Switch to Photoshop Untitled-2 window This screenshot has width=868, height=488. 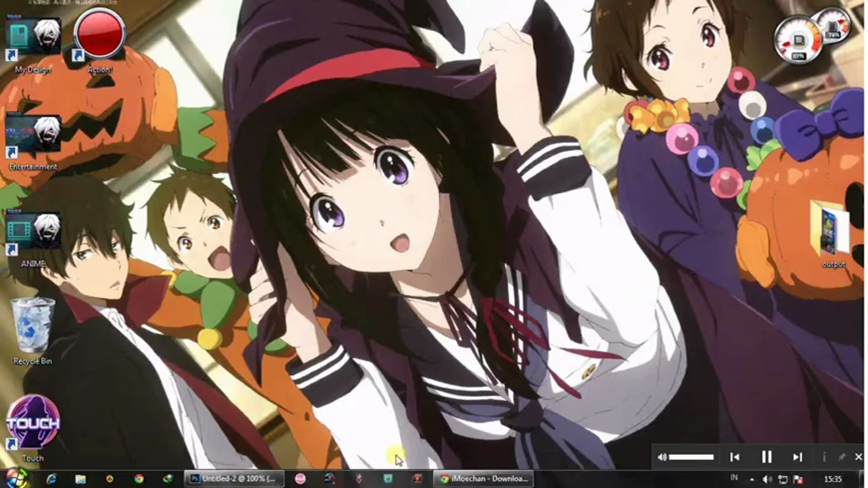point(234,479)
